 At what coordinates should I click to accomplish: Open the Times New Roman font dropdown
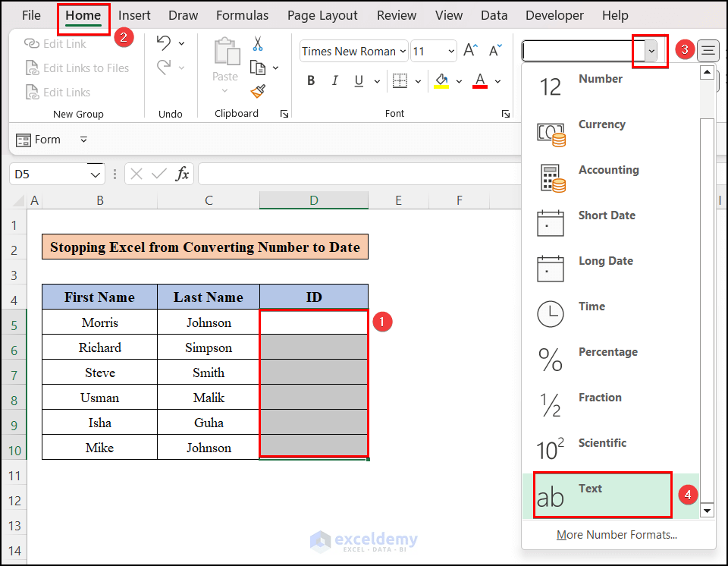tap(403, 51)
